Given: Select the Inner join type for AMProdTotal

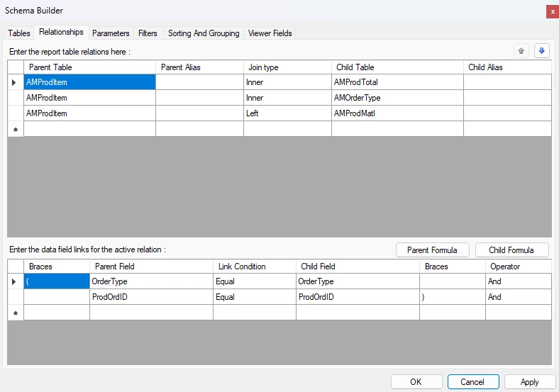Looking at the screenshot, I should click(288, 82).
